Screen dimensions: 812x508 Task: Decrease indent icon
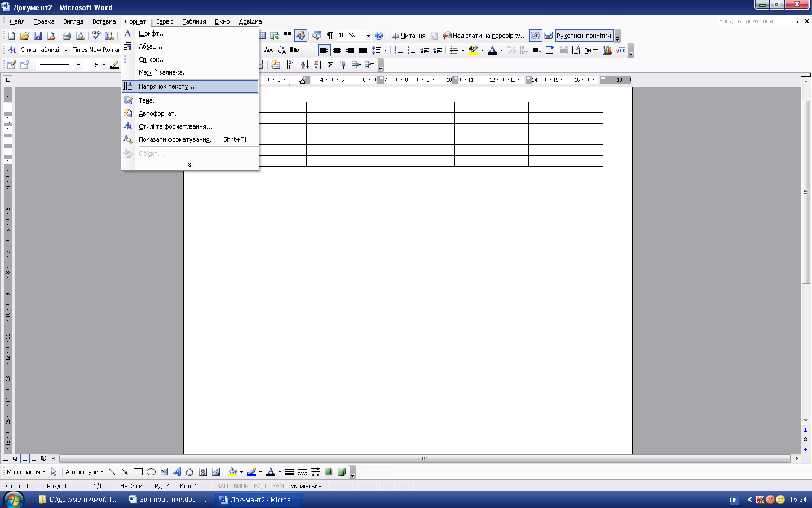tap(425, 50)
